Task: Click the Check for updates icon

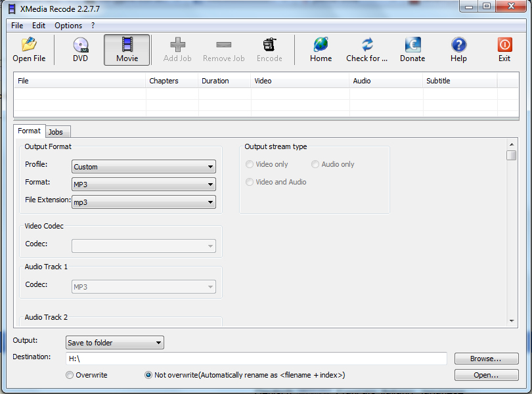Action: point(367,45)
